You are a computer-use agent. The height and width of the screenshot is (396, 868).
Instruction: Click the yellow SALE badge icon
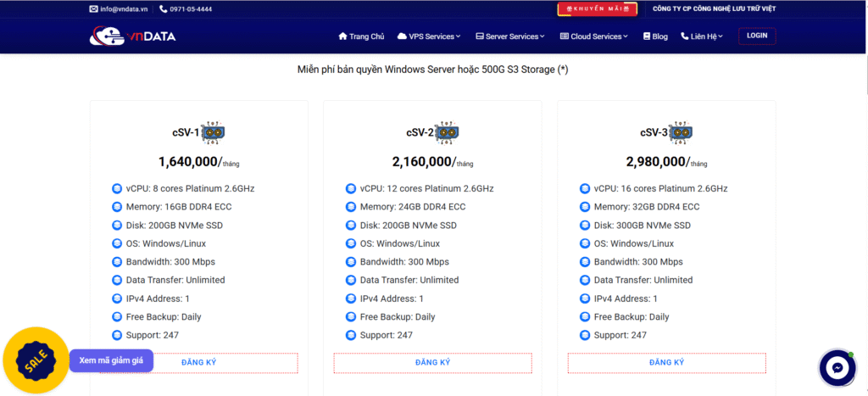[36, 360]
